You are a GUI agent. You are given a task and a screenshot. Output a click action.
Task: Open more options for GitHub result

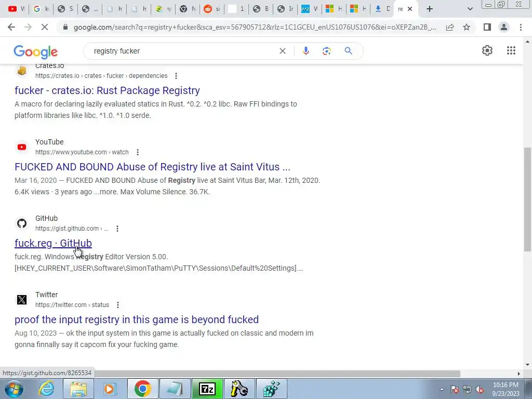tap(117, 229)
